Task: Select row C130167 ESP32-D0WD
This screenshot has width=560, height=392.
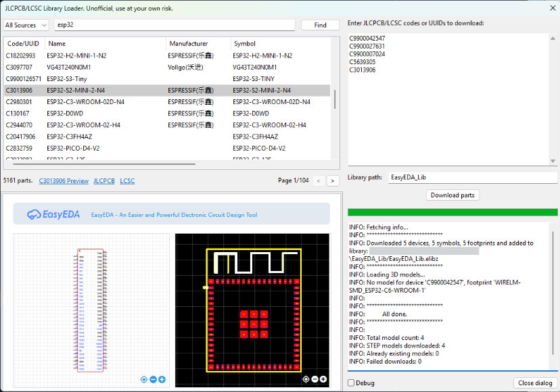Action: 167,114
